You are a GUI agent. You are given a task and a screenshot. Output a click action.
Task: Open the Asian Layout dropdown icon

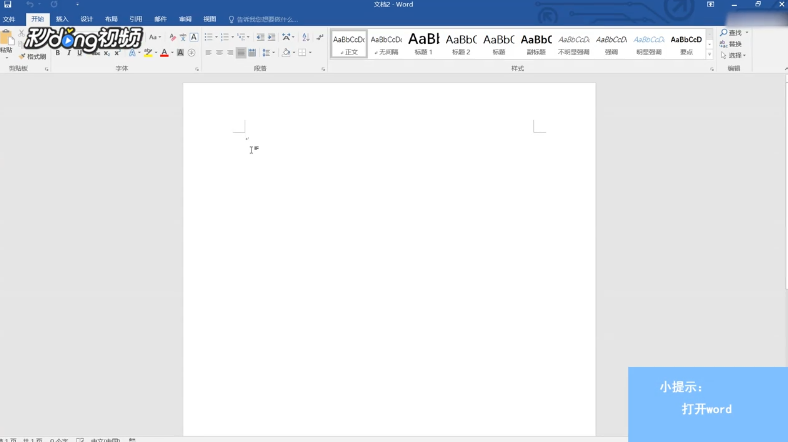click(287, 37)
